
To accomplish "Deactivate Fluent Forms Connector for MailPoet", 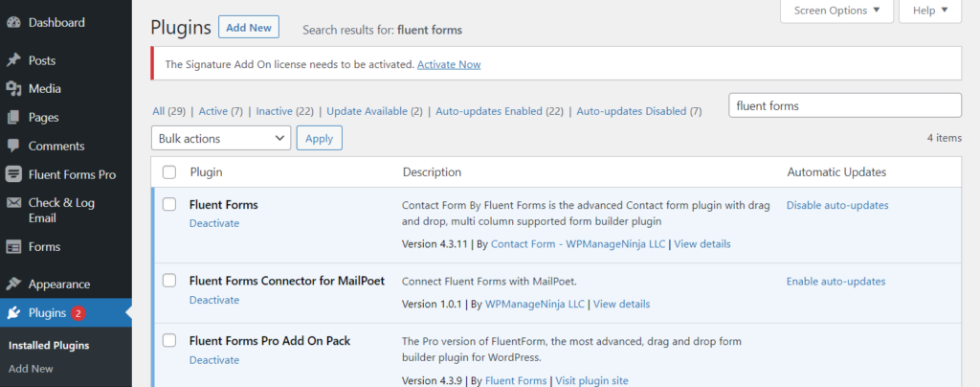I will tap(214, 300).
